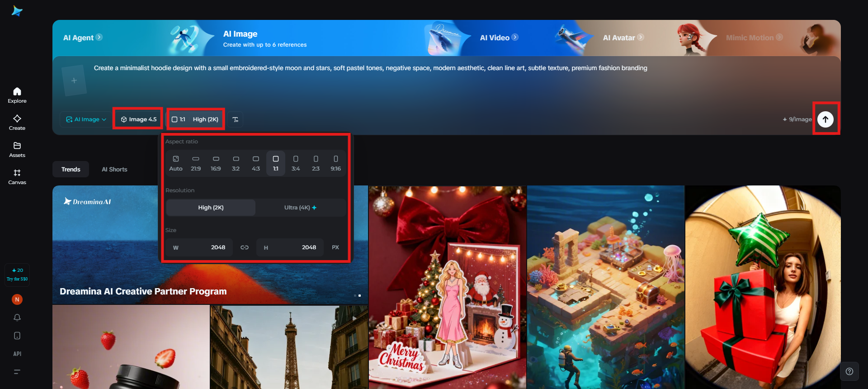
Task: Open the Assets folder
Action: [17, 150]
